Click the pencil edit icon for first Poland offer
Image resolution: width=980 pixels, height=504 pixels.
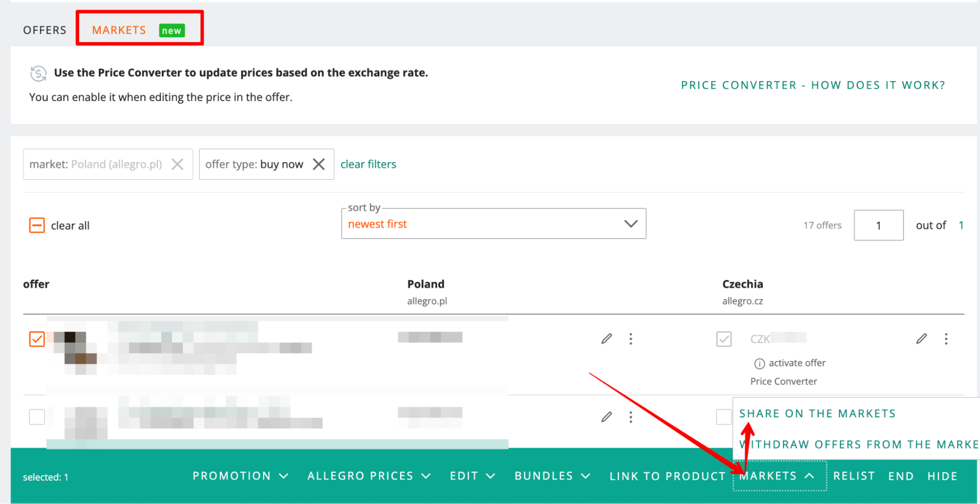[606, 338]
